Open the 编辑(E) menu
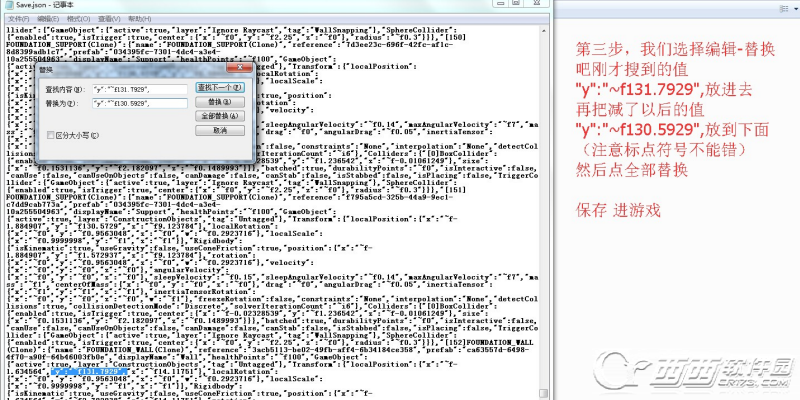This screenshot has height=400, width=800. click(x=48, y=19)
